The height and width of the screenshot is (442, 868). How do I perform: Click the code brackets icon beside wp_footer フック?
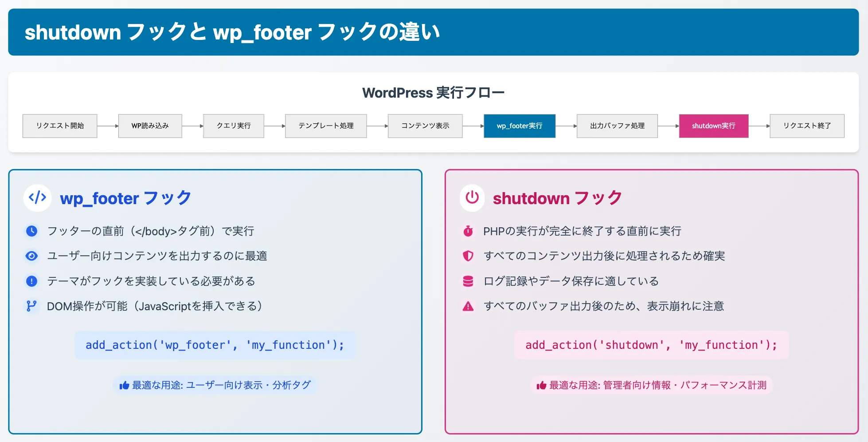coord(37,197)
